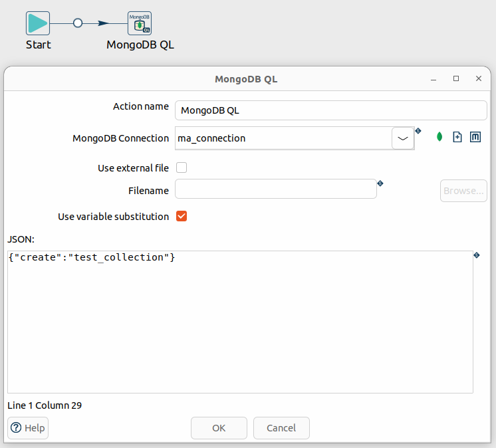Click the "MongoDB Connection" label

tap(120, 138)
